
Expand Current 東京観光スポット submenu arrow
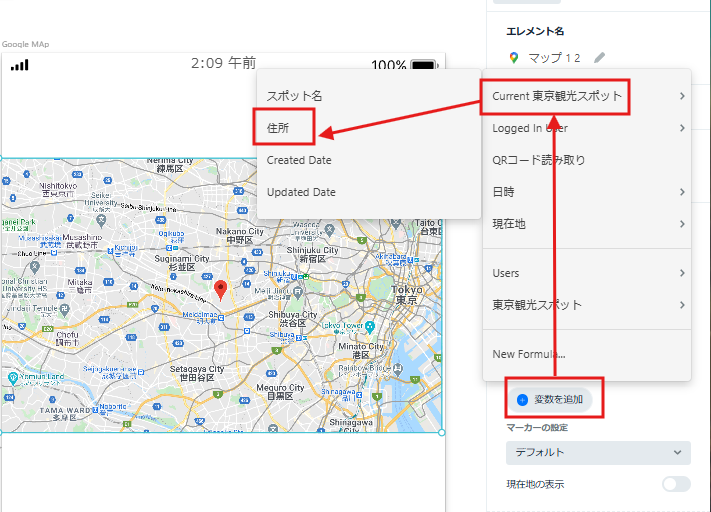[x=682, y=96]
